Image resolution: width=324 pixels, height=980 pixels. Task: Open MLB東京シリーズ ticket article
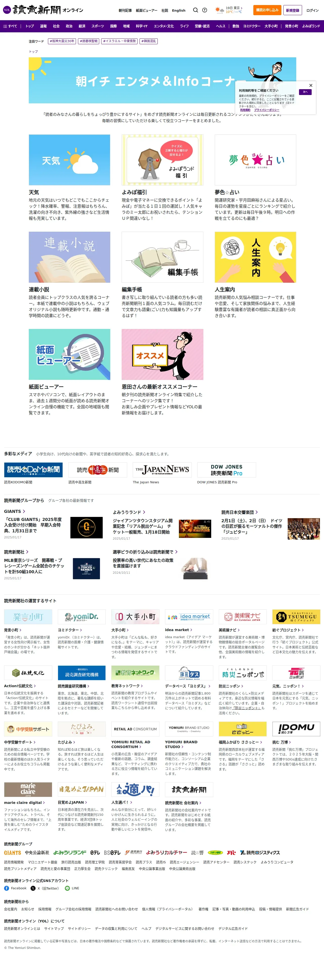pyautogui.click(x=34, y=566)
